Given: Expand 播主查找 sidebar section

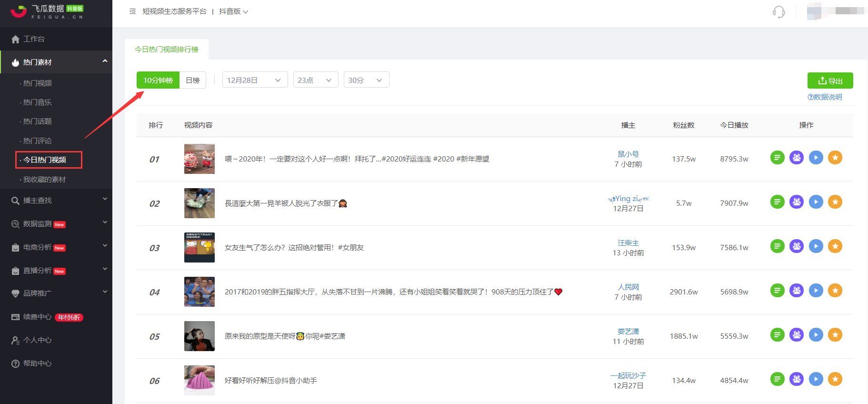Looking at the screenshot, I should pos(56,201).
